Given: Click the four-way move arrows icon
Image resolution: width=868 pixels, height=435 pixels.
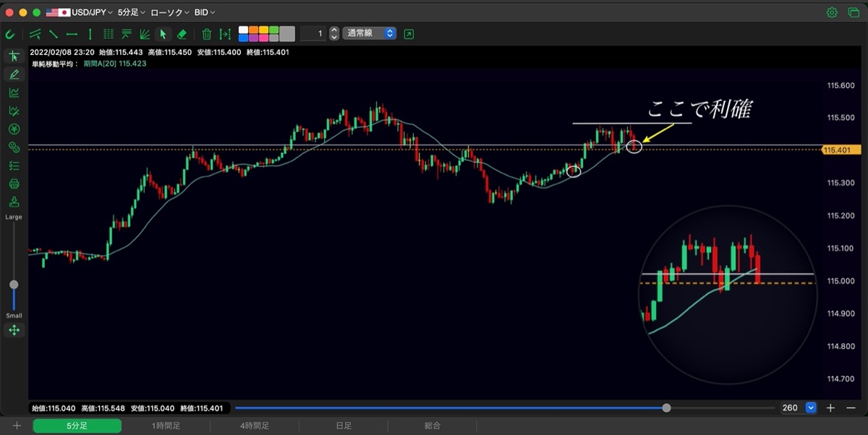Looking at the screenshot, I should coord(14,330).
